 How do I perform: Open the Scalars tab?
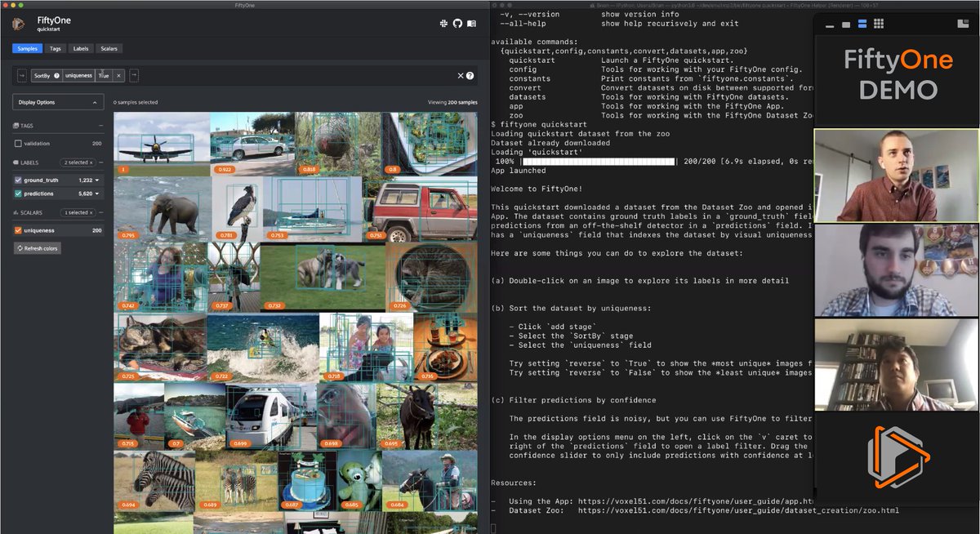click(x=109, y=49)
